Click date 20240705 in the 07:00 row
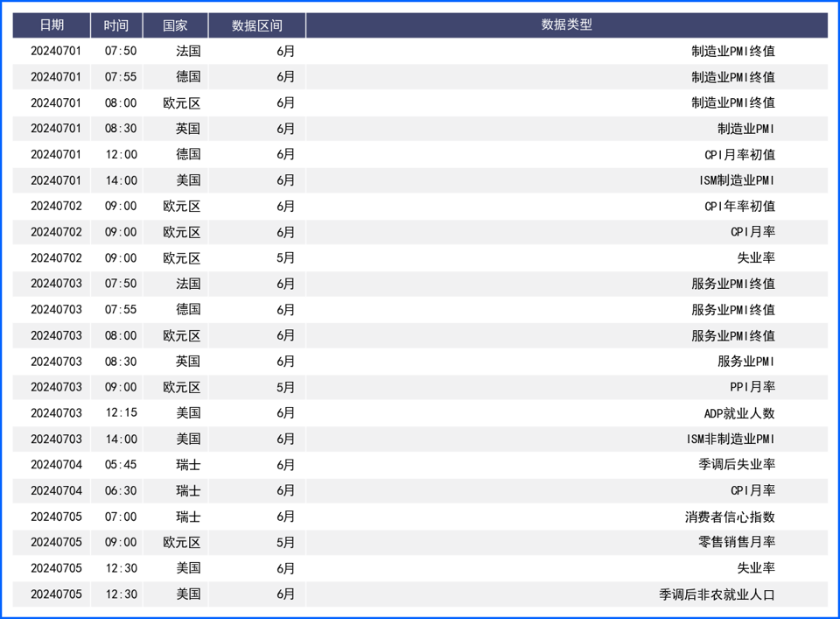The height and width of the screenshot is (619, 840). coord(56,517)
